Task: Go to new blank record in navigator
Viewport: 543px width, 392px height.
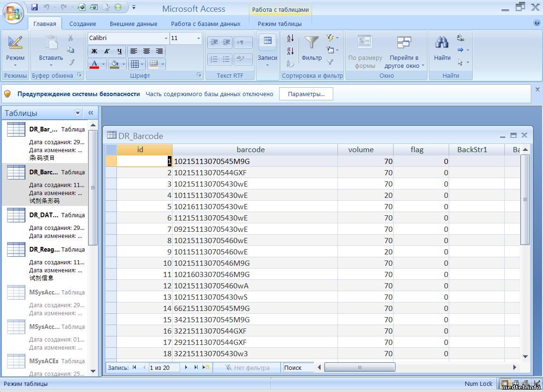Action: [x=206, y=367]
